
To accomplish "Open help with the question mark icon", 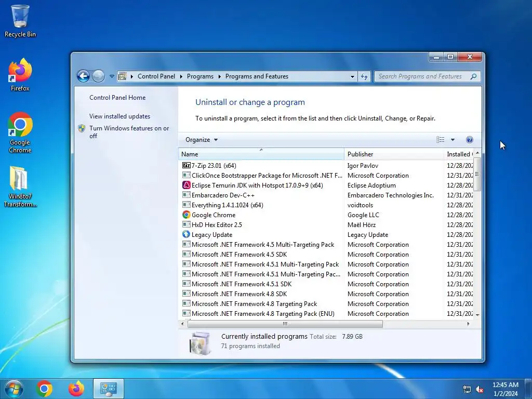I will (x=470, y=140).
